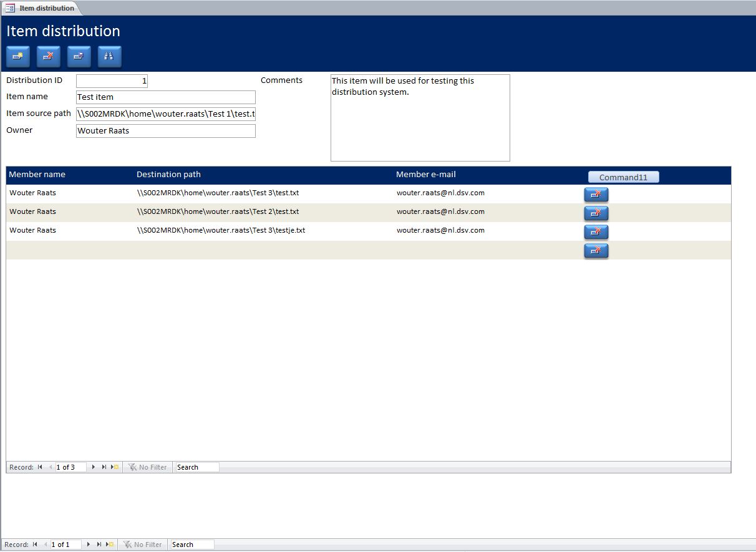This screenshot has height=552, width=756.
Task: Click the Item name field 'Test item'
Action: [165, 97]
